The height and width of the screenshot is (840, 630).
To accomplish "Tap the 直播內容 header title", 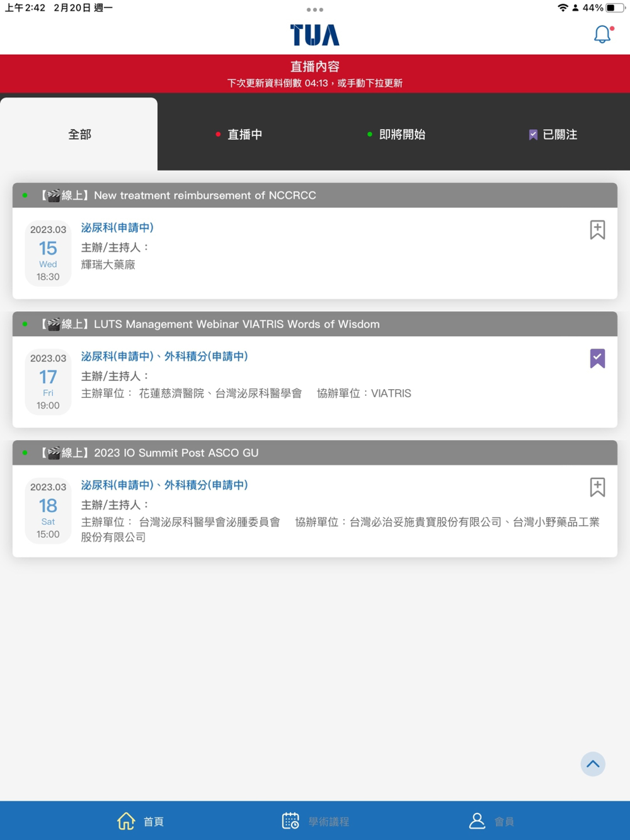I will (315, 66).
